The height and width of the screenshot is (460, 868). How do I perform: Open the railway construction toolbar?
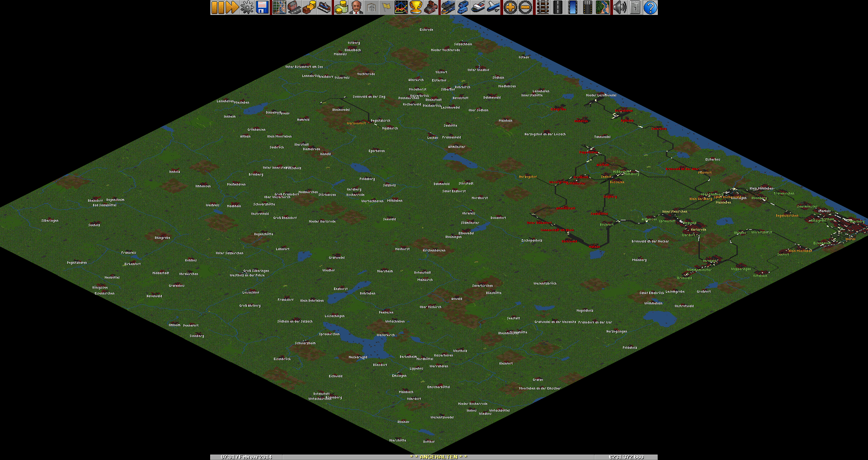(542, 7)
